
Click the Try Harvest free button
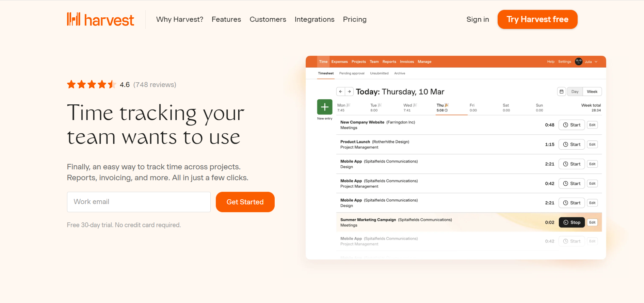point(537,19)
